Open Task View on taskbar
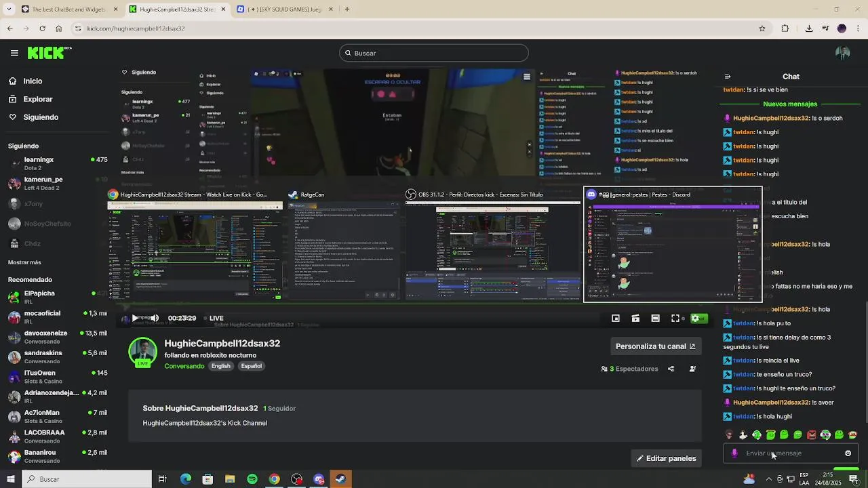This screenshot has width=868, height=488. (163, 479)
